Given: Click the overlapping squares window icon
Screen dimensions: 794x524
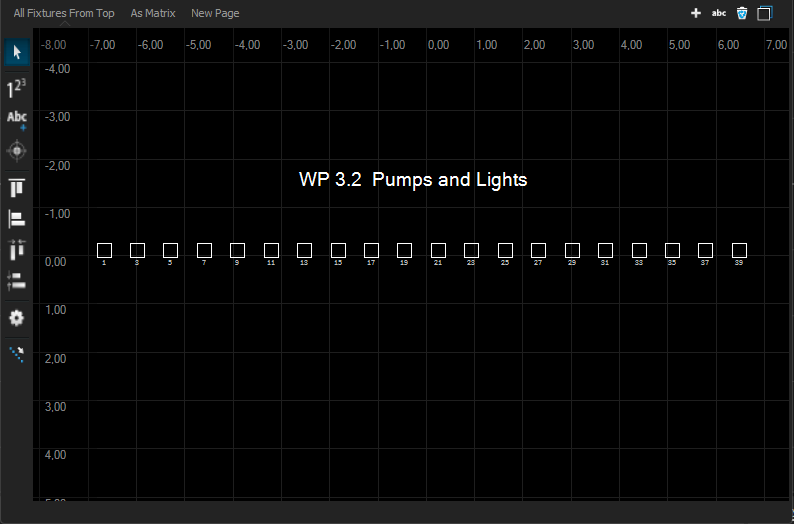Looking at the screenshot, I should pyautogui.click(x=765, y=13).
